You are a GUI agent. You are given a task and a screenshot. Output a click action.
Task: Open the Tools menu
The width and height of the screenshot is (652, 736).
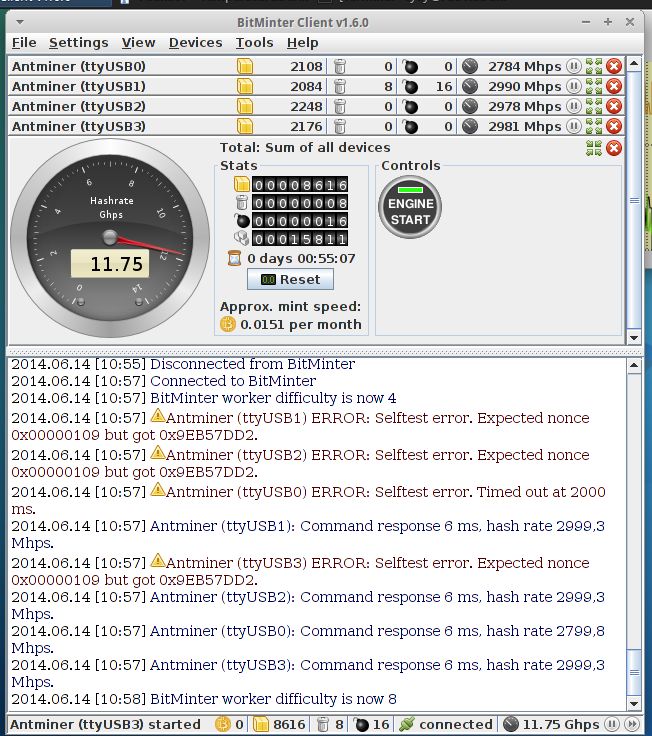click(254, 43)
